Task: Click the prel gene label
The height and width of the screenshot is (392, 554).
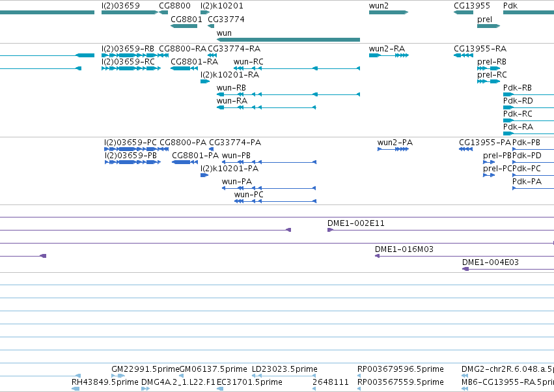Action: click(x=484, y=19)
